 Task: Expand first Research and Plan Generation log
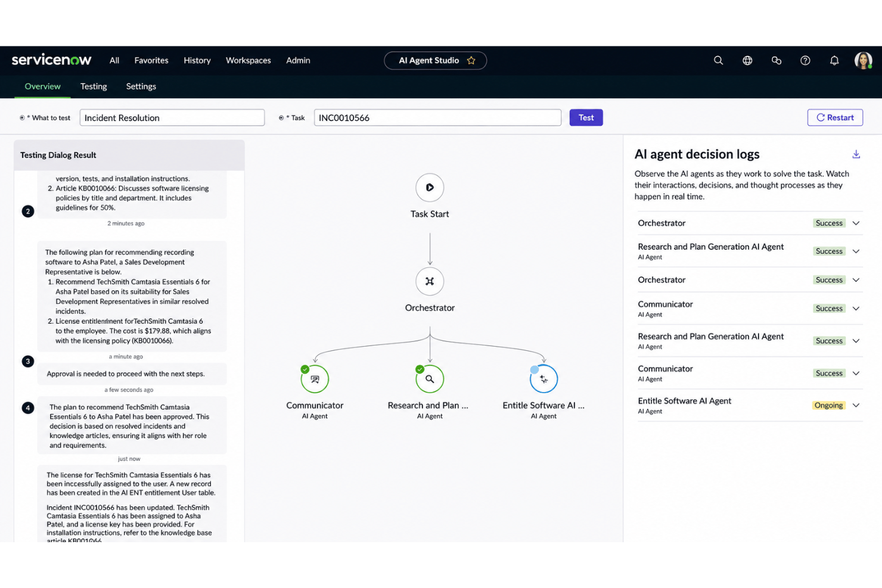point(856,251)
